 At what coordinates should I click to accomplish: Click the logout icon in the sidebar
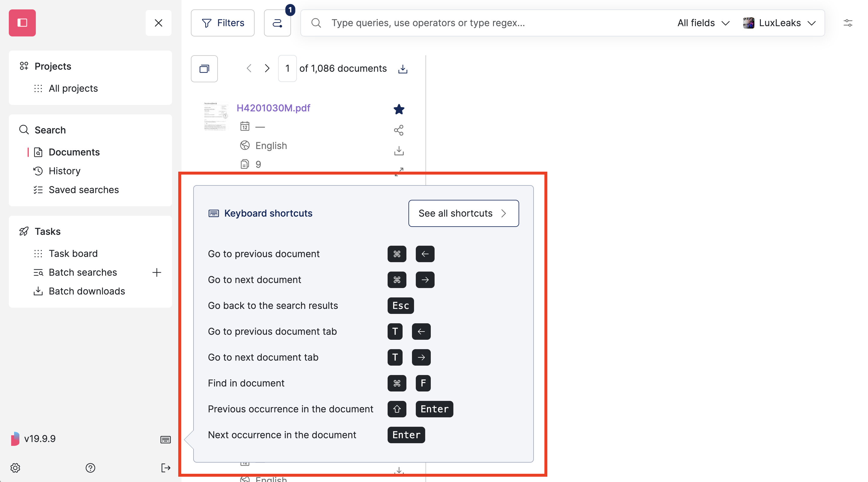(165, 468)
